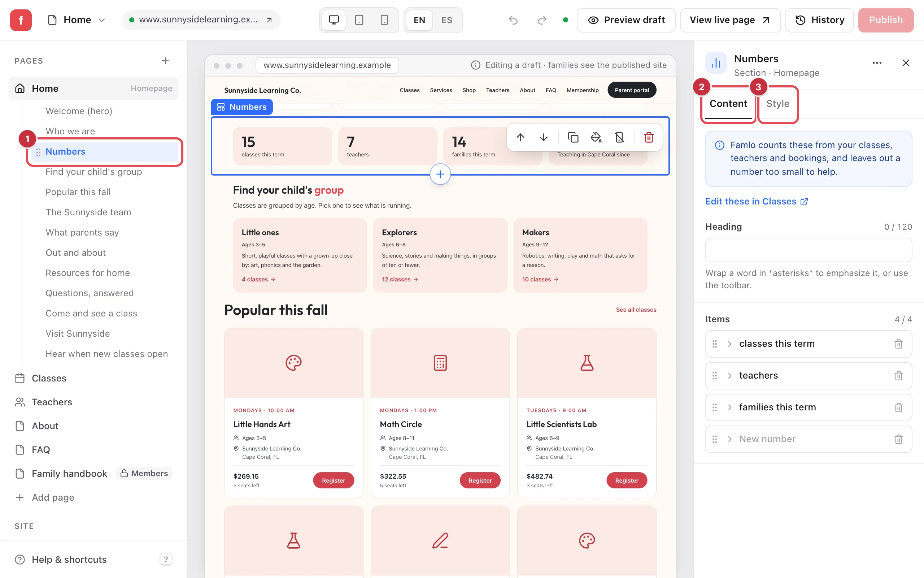Expand the 'teachers' item
The height and width of the screenshot is (578, 924).
point(730,376)
